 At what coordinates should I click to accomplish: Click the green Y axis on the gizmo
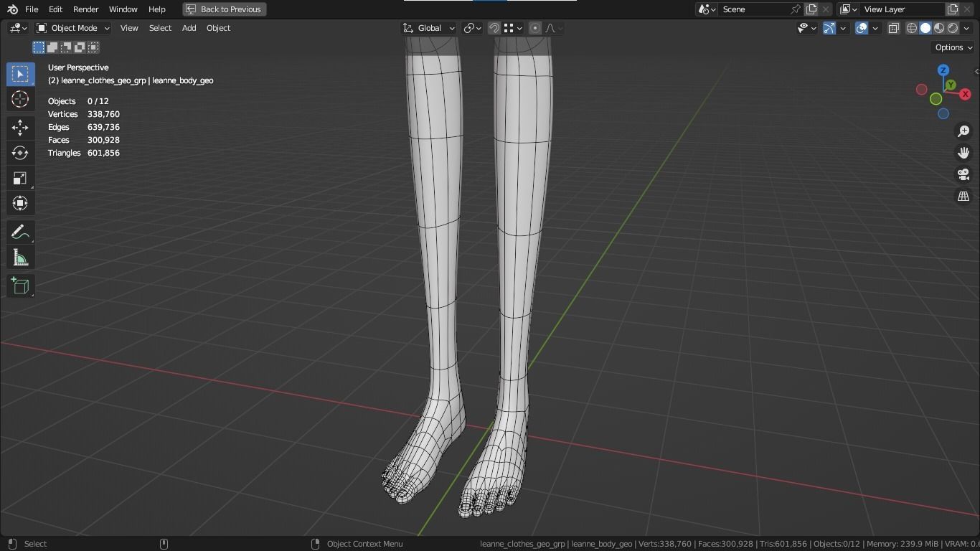click(x=951, y=85)
